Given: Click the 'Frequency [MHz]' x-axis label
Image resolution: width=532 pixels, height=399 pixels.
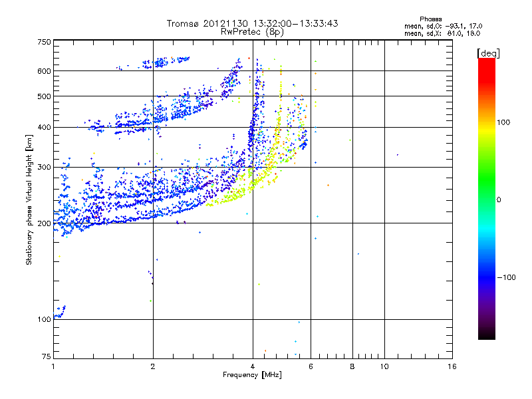Looking at the screenshot, I should click(x=252, y=375).
